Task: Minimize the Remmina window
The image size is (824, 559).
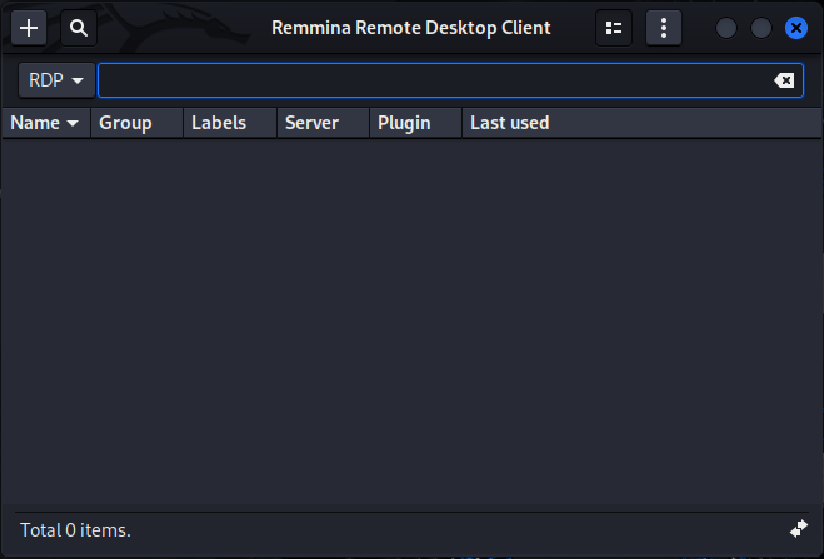Action: (727, 28)
